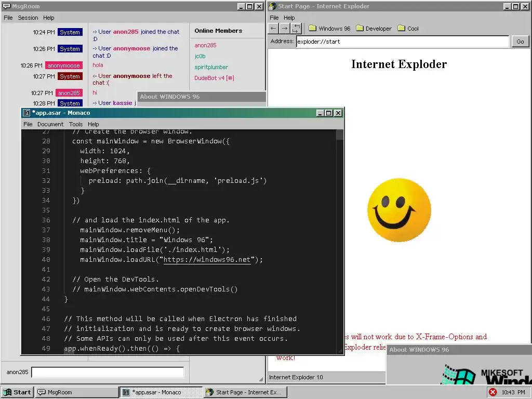Select spiritplumber in Online Members list

(211, 67)
